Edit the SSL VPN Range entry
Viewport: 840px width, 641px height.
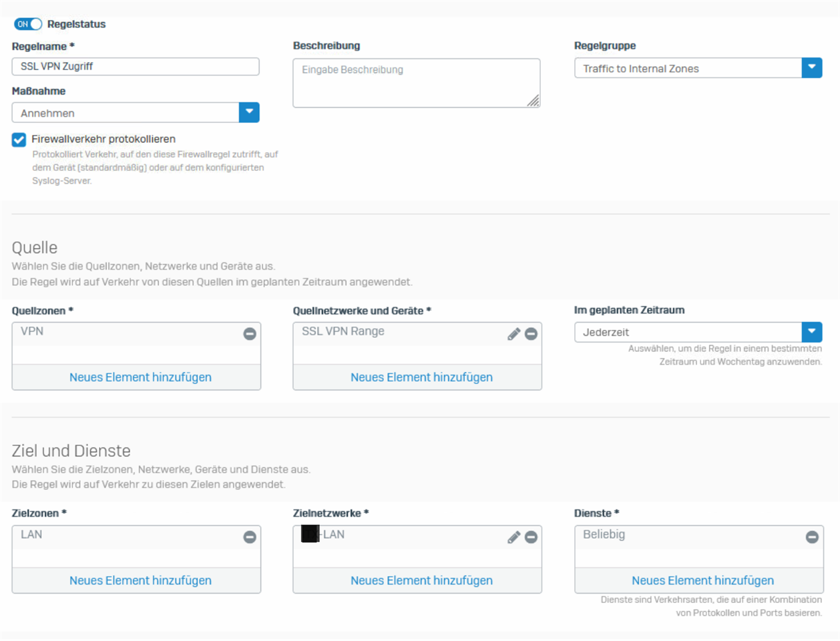point(513,334)
